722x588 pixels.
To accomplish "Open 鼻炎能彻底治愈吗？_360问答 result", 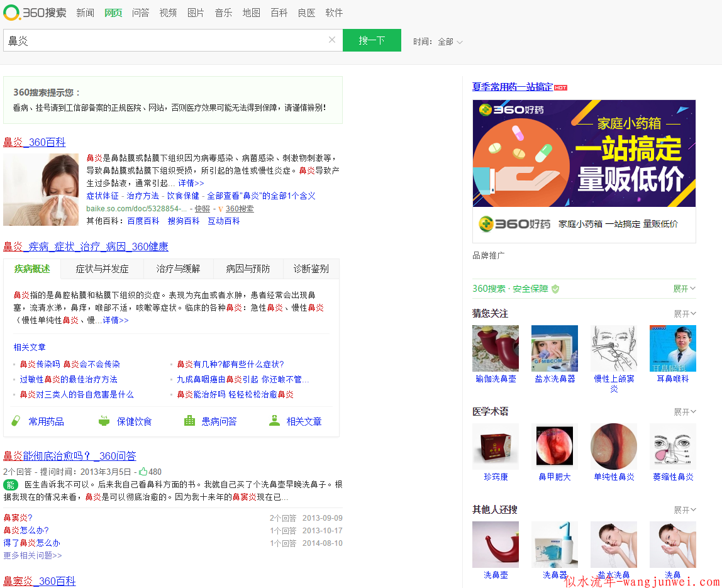I will click(x=70, y=456).
